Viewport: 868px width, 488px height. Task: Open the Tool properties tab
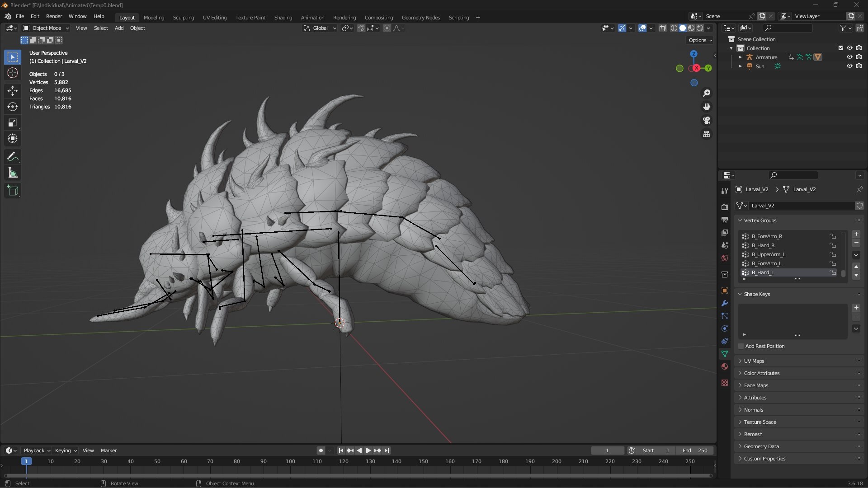pos(725,191)
